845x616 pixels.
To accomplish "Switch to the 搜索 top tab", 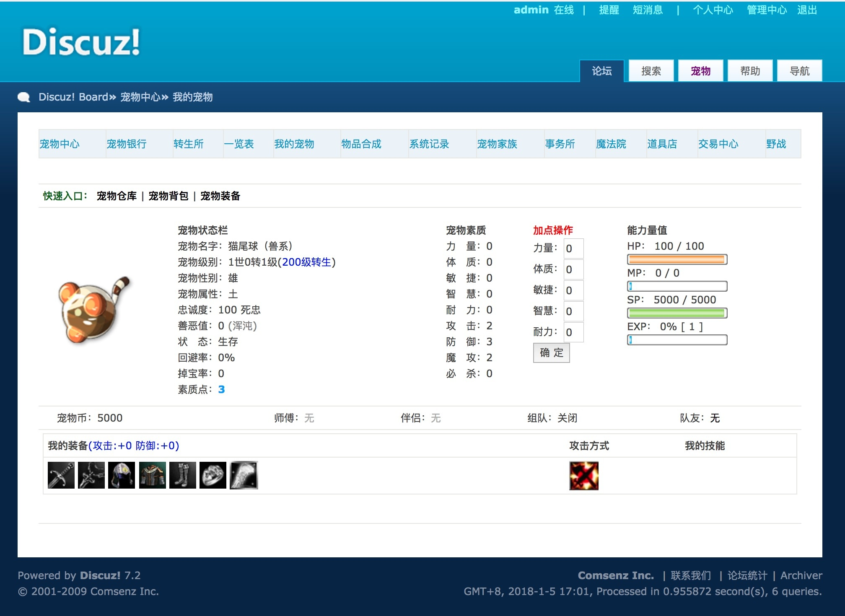I will coord(651,71).
